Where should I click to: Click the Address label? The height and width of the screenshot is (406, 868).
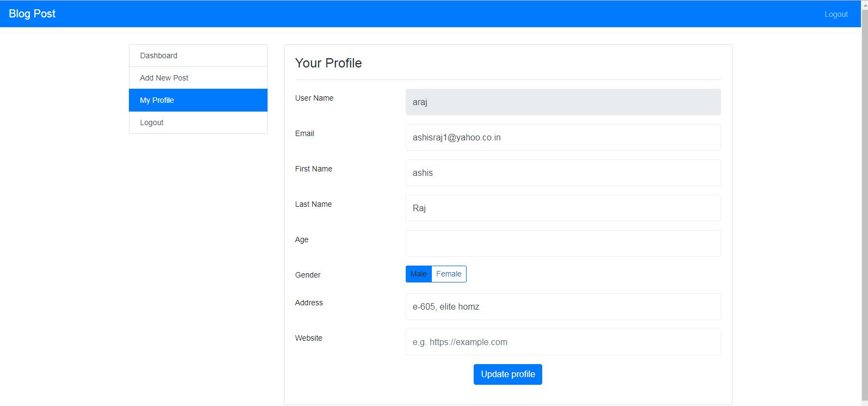click(308, 303)
